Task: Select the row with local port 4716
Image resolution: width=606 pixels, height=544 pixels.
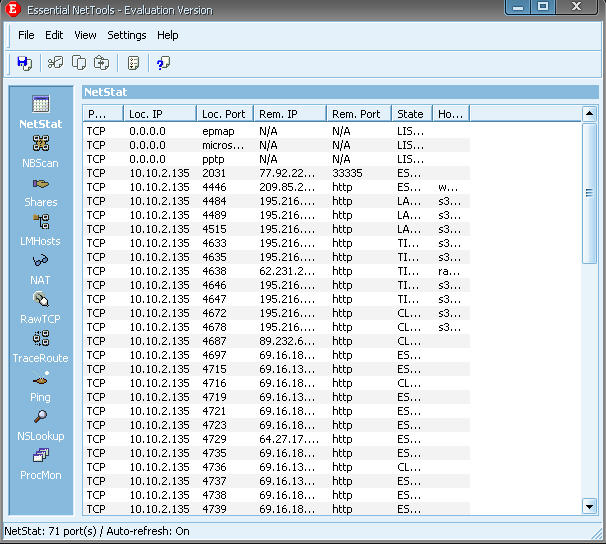Action: (277, 383)
